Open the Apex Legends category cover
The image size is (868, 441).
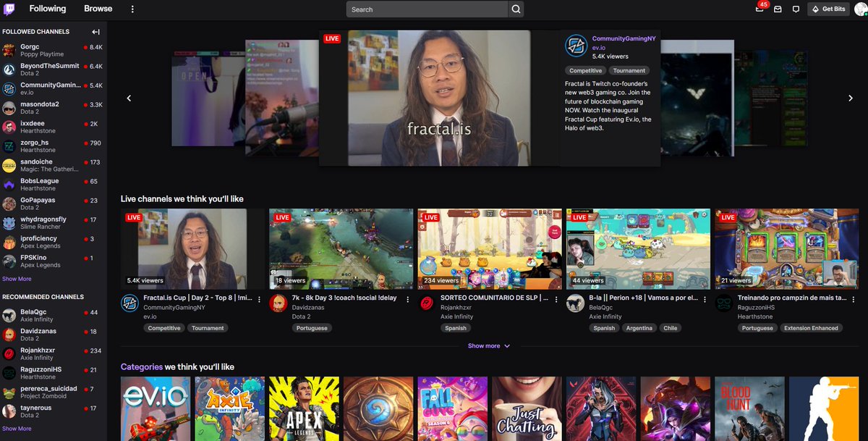point(304,408)
